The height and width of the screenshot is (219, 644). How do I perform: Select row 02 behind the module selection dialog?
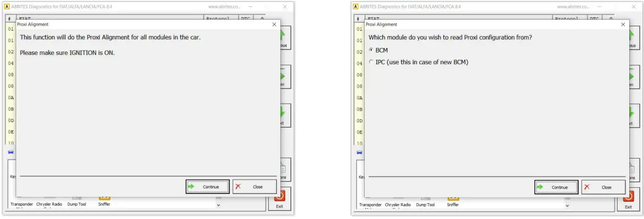coord(360,52)
